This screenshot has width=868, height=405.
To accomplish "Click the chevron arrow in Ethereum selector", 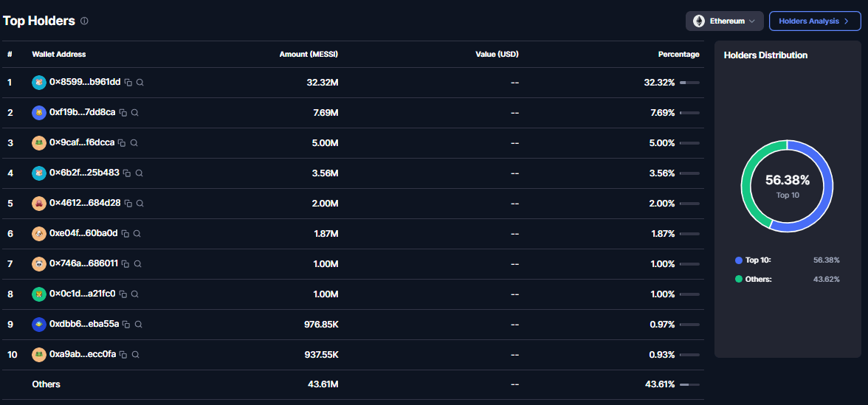I will pyautogui.click(x=751, y=21).
